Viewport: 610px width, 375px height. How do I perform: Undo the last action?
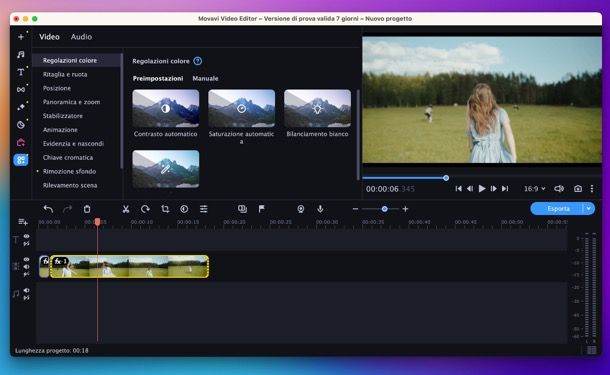tap(48, 209)
